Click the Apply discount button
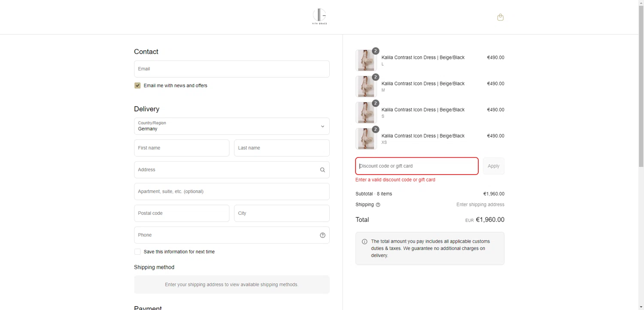 point(493,166)
